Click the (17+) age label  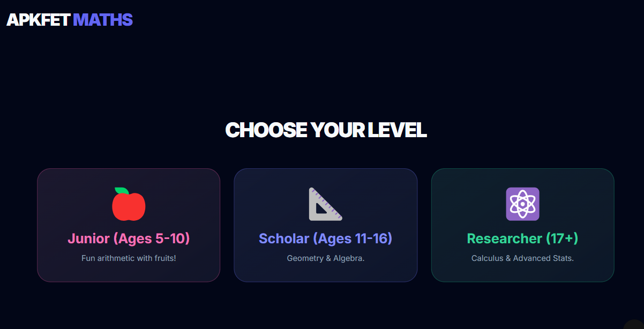point(562,238)
